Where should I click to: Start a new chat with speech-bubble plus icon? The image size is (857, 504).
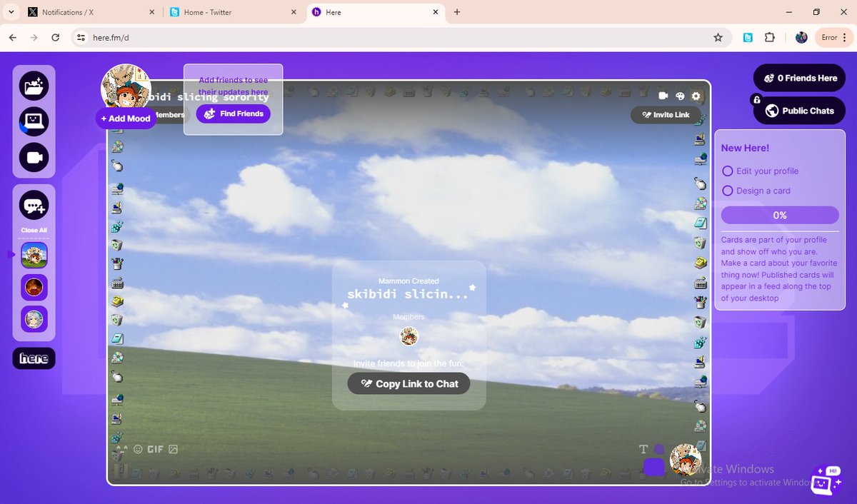click(x=34, y=206)
